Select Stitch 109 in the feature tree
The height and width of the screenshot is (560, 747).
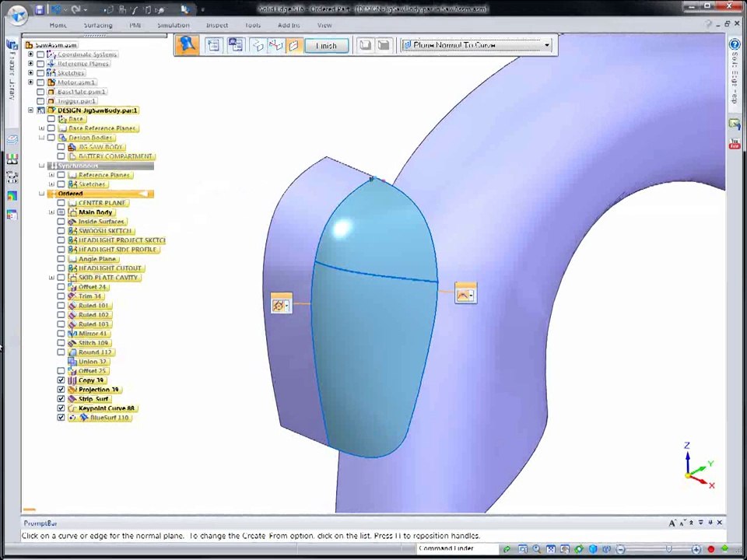pyautogui.click(x=93, y=343)
